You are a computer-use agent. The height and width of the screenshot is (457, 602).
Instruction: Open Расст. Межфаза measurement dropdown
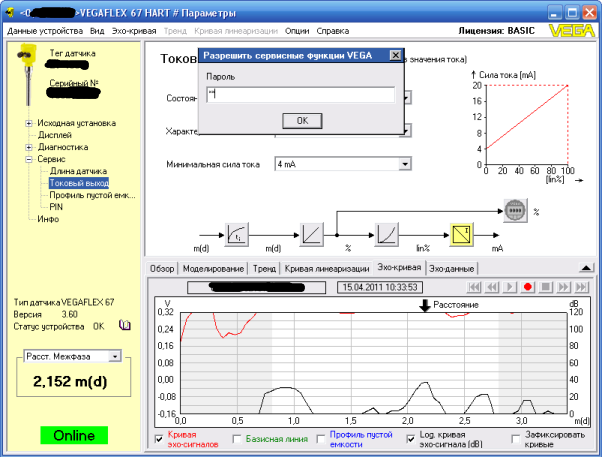click(115, 357)
